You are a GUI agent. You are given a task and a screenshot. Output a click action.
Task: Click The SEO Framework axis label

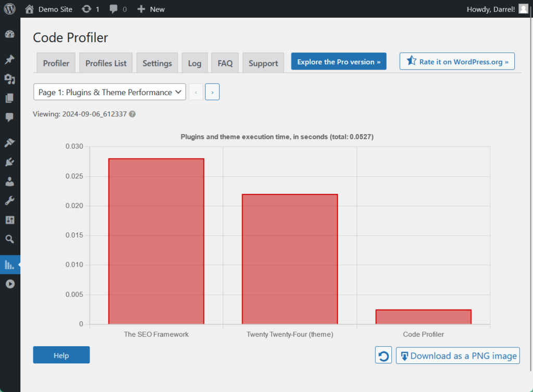point(156,334)
